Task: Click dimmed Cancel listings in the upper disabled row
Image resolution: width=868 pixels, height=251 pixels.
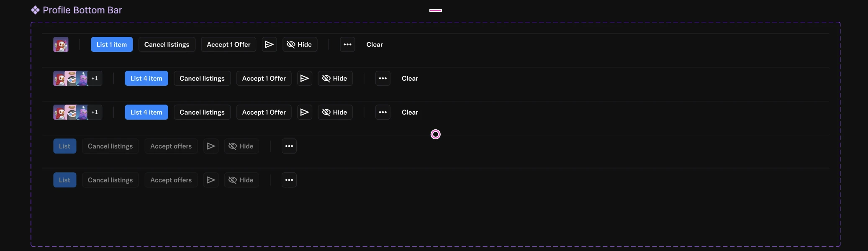Action: [x=110, y=146]
